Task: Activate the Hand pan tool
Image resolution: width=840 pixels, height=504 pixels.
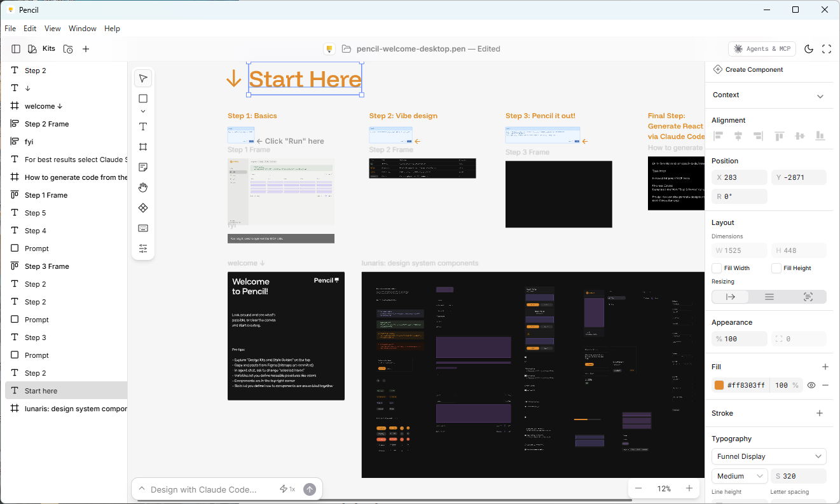Action: point(143,187)
